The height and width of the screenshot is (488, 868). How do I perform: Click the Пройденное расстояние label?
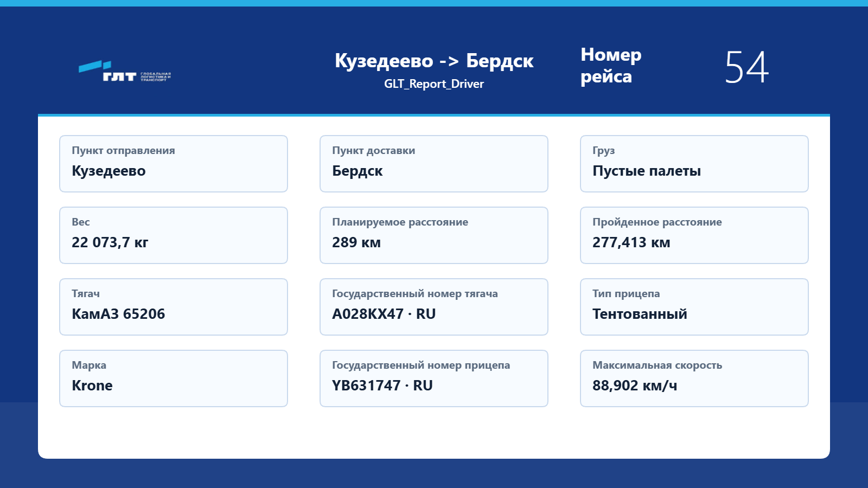coord(657,222)
